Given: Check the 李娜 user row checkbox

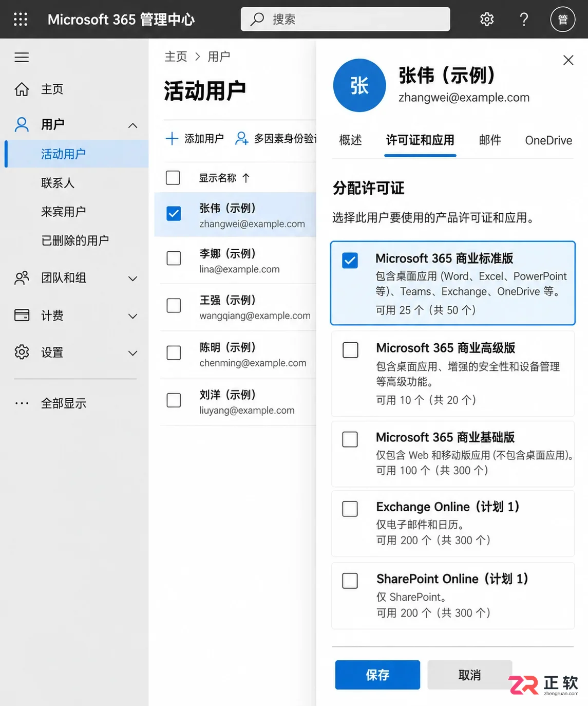Looking at the screenshot, I should (174, 258).
